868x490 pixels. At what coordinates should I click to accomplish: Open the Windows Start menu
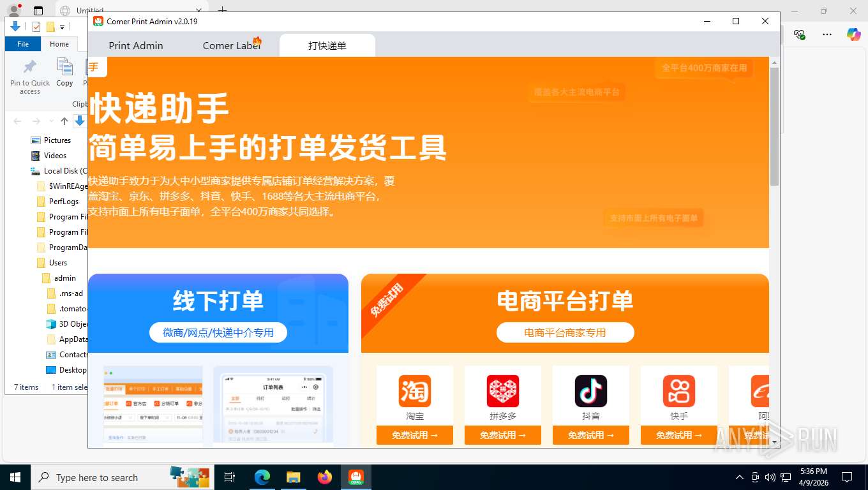point(15,477)
